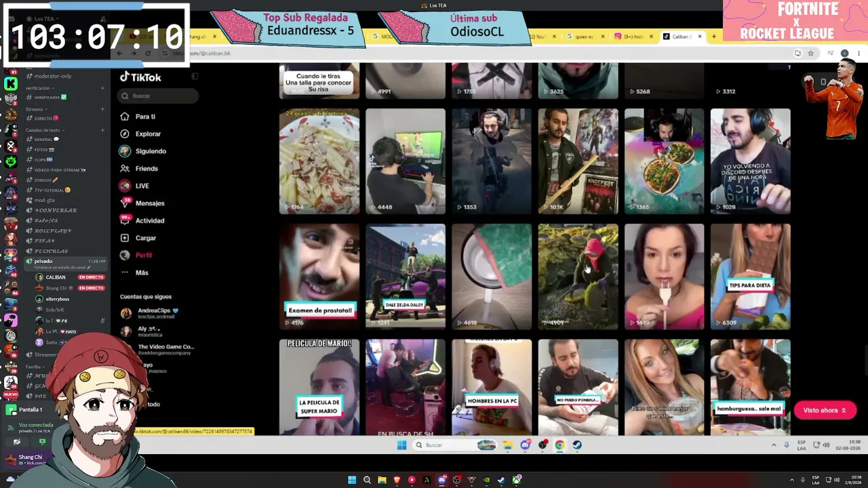Open Windows Start on the lower taskbar
868x488 pixels.
[x=352, y=481]
